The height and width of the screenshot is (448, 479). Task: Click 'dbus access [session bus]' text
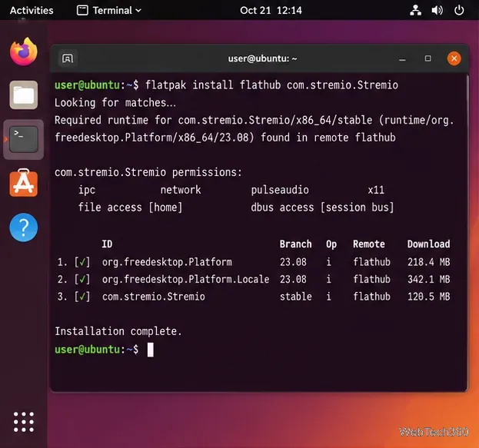click(x=322, y=207)
